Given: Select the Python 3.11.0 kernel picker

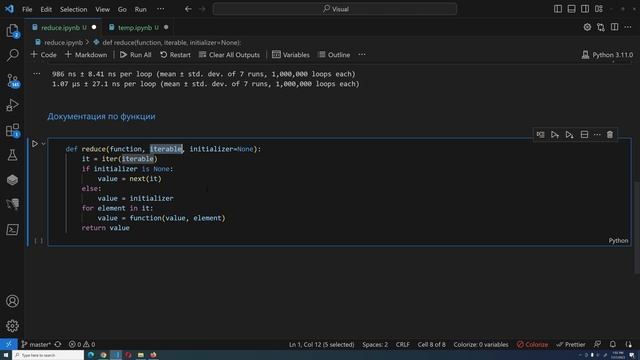Looking at the screenshot, I should pos(607,55).
